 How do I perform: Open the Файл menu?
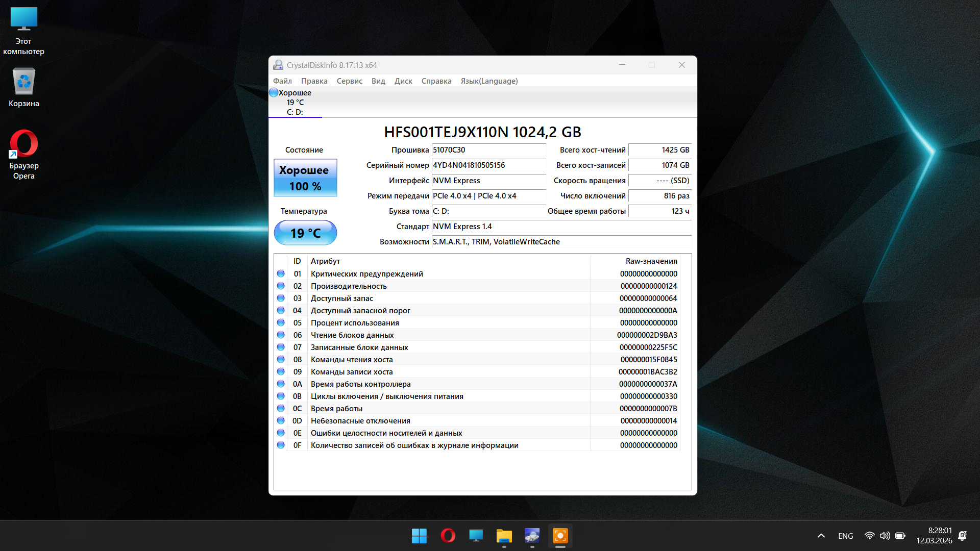pos(282,81)
